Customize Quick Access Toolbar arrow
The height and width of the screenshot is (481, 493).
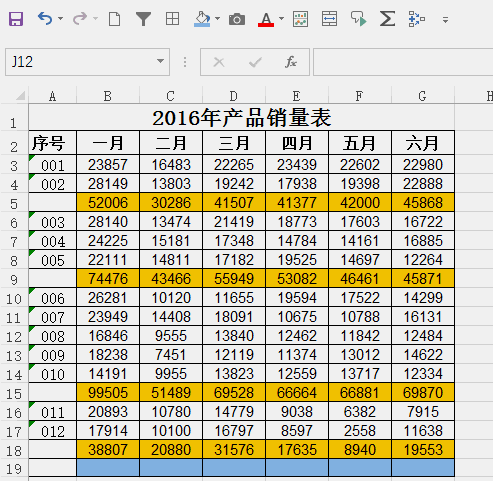pyautogui.click(x=445, y=20)
